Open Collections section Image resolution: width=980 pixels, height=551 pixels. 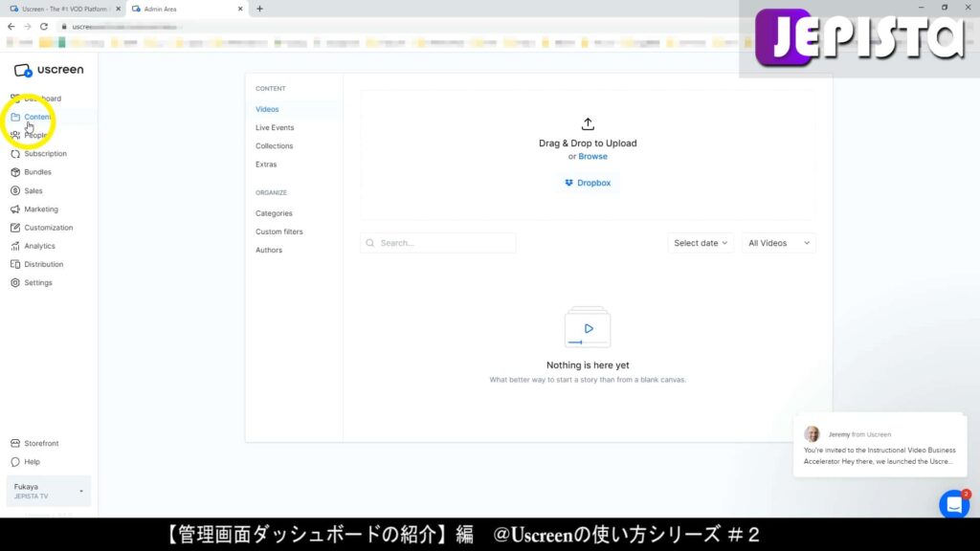pyautogui.click(x=274, y=145)
